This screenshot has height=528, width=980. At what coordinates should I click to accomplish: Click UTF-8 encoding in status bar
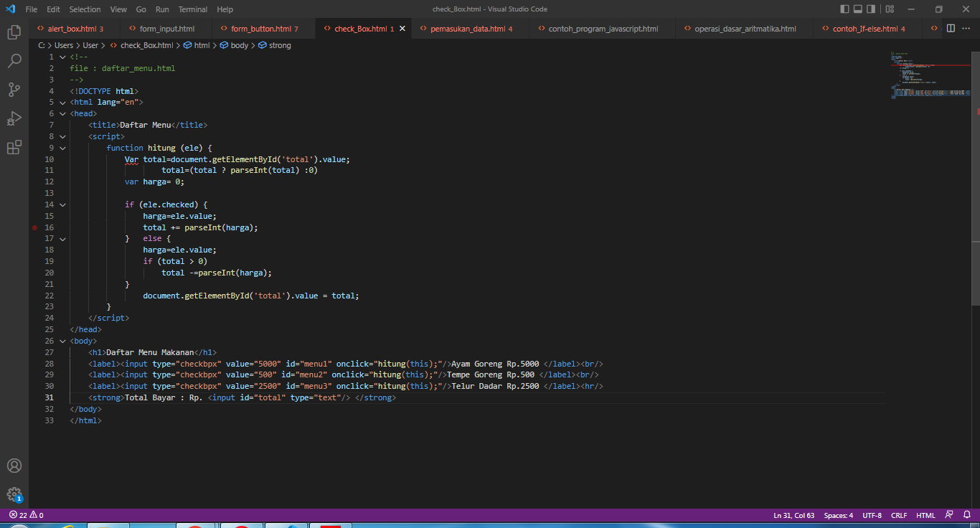pos(872,514)
